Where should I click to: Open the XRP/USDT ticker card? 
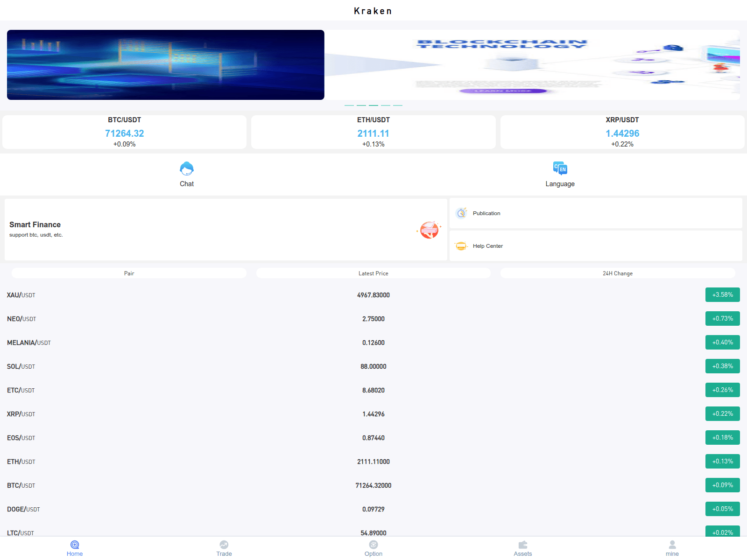622,132
